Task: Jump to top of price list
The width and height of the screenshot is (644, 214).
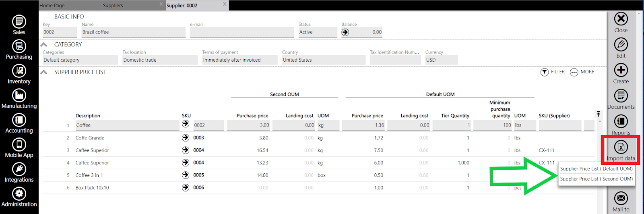Action: tap(599, 114)
